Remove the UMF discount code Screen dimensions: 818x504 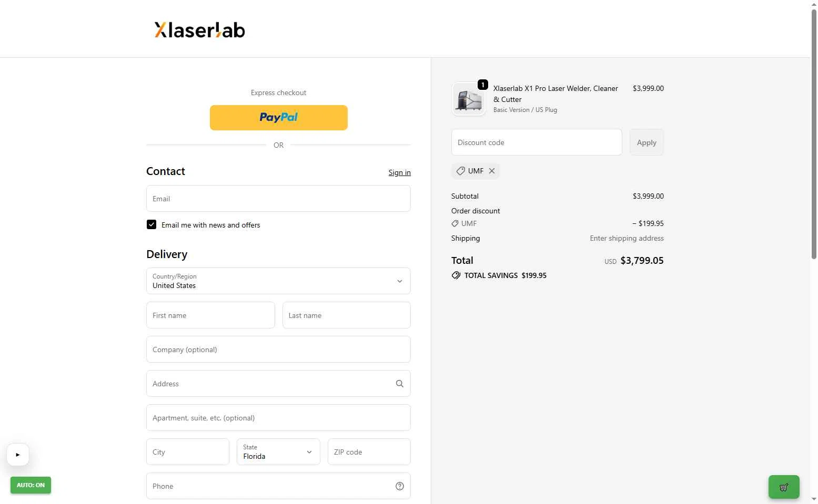(492, 171)
